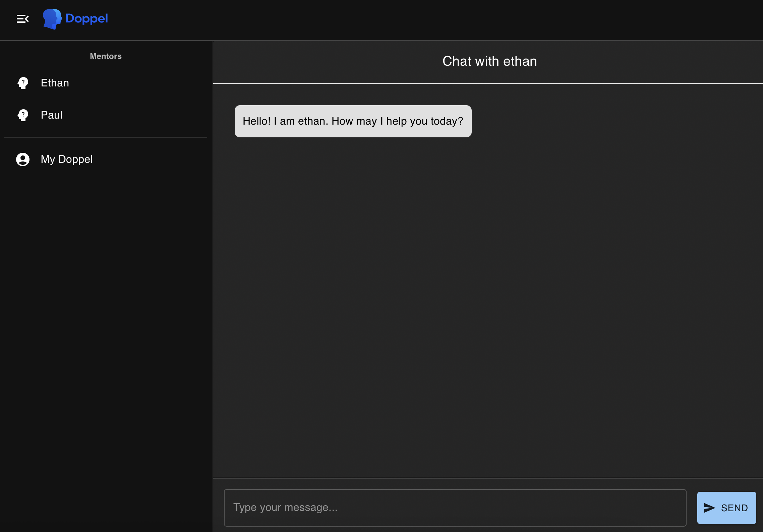This screenshot has width=763, height=532.
Task: Open the My Doppel section
Action: [66, 159]
